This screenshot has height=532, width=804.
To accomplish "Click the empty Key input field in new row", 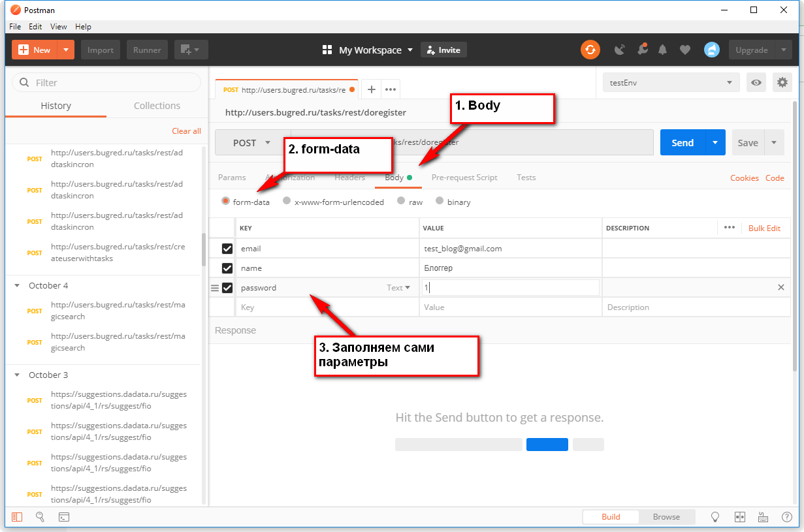I will [x=327, y=307].
